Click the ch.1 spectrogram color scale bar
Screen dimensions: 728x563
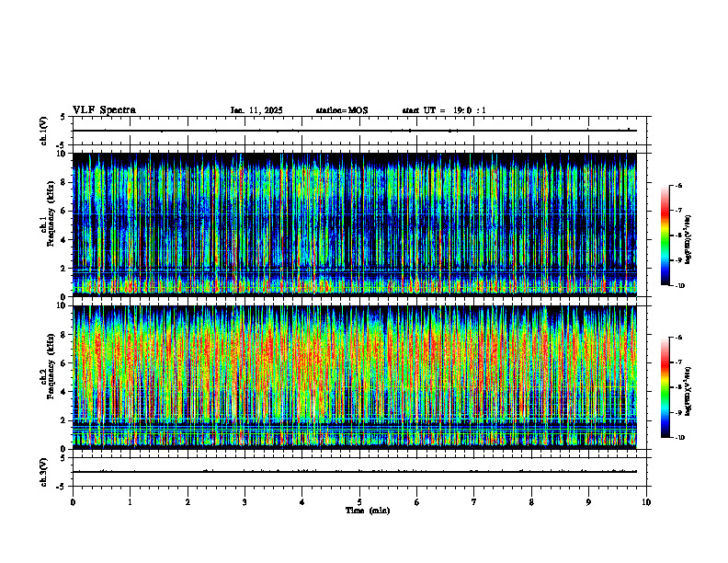click(x=665, y=236)
